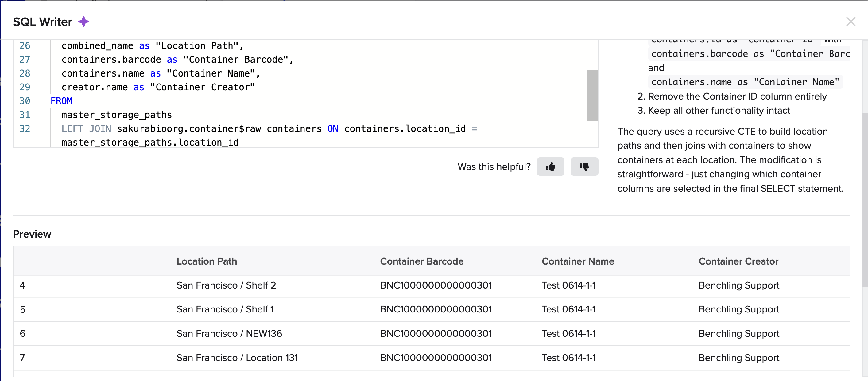868x381 pixels.
Task: Click the Container Name column header
Action: pos(578,261)
